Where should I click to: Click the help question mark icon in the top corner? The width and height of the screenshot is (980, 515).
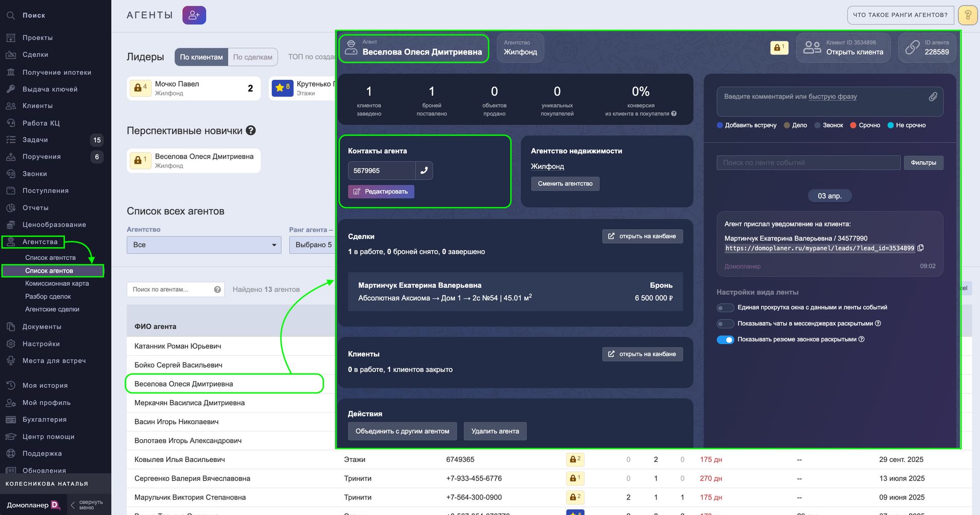tap(968, 15)
